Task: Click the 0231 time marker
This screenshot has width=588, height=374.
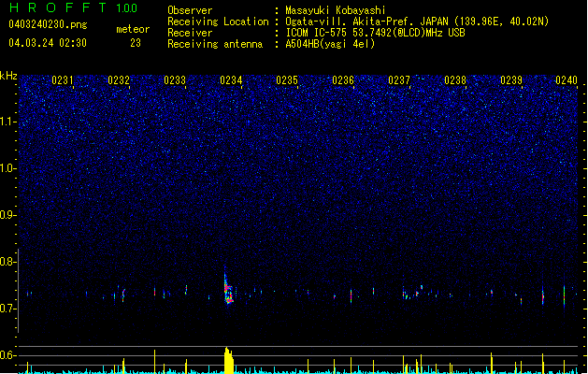Action: (63, 80)
